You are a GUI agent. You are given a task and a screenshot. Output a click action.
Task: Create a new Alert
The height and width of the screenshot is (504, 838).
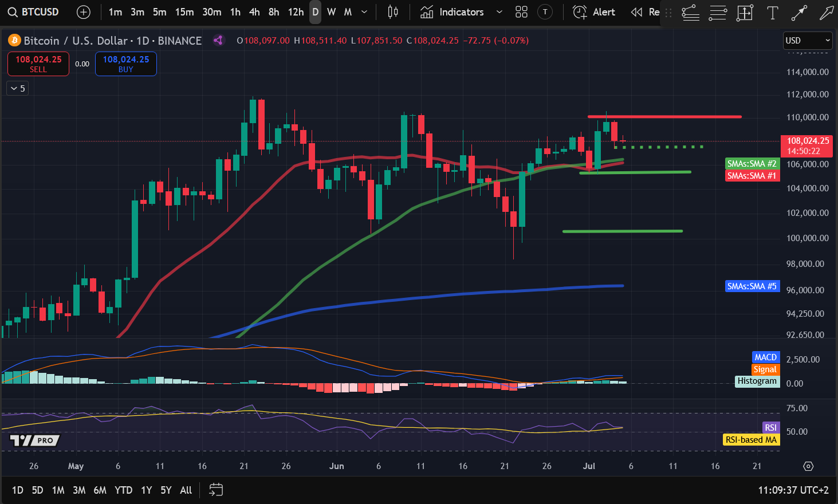[x=594, y=12]
